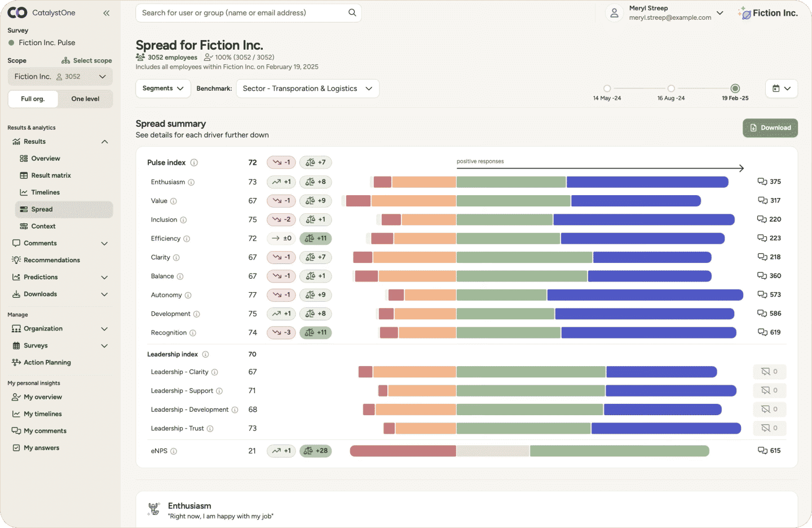Click the Fiction Inc. Pulse survey
812x528 pixels.
47,43
